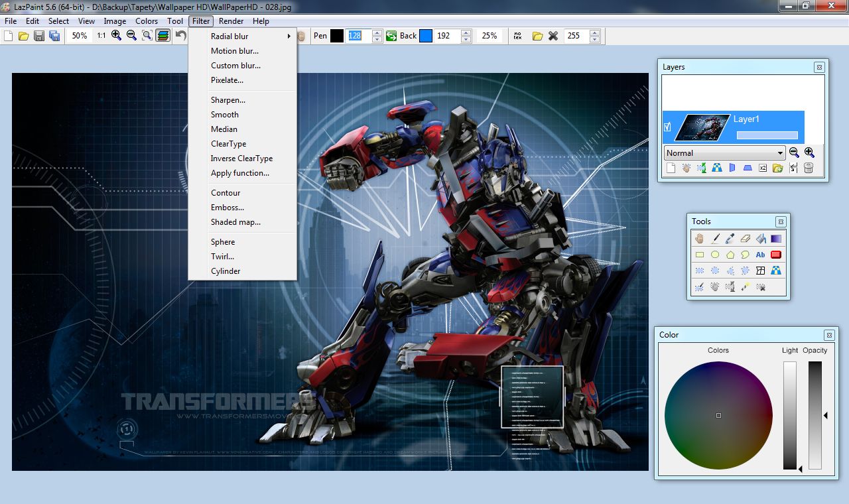The image size is (849, 504).
Task: Select the Deformation grid tool
Action: click(x=761, y=271)
